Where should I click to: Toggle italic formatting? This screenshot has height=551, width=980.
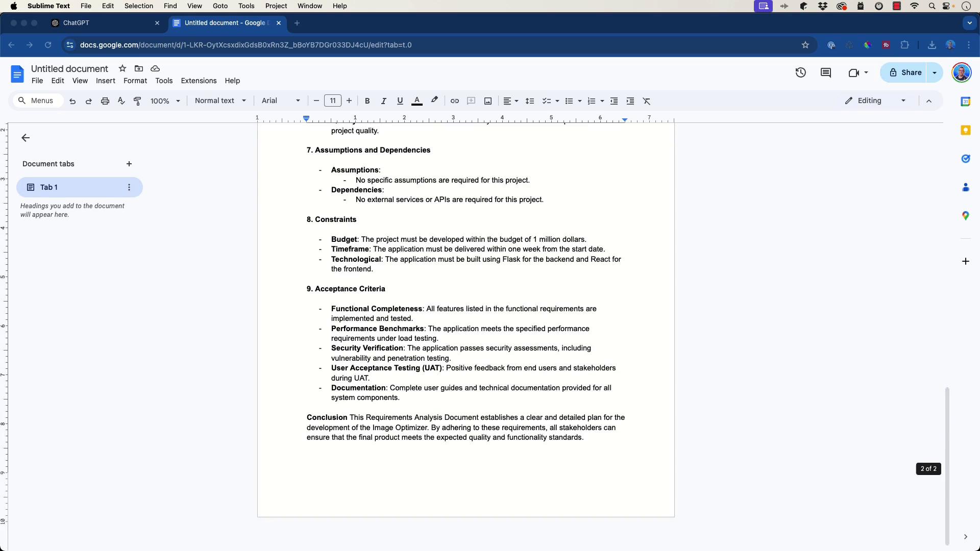coord(383,101)
